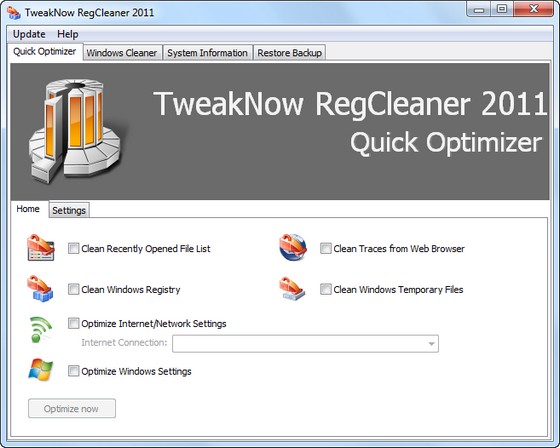Viewport: 560px width, 448px height.
Task: Open the Update menu
Action: point(29,34)
